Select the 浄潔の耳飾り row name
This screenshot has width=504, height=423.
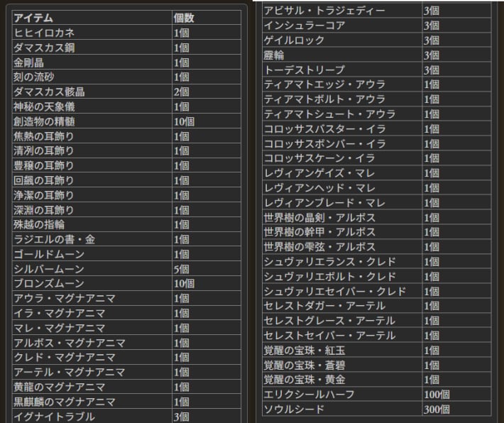tap(44, 195)
